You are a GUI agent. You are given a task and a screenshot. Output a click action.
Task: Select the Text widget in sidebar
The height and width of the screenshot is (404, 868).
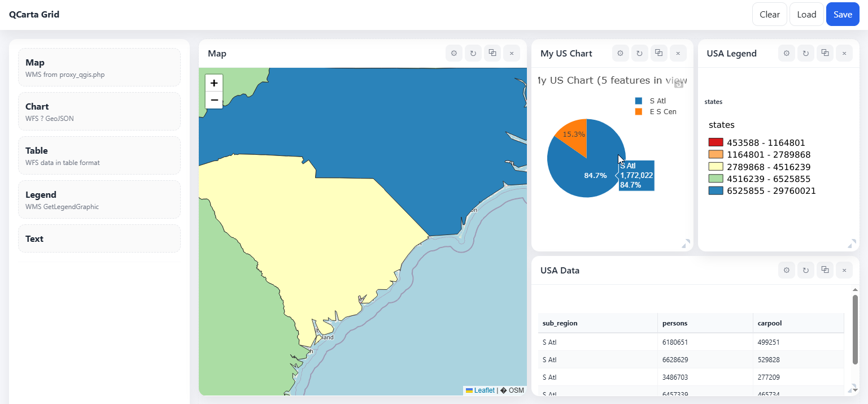coord(99,238)
